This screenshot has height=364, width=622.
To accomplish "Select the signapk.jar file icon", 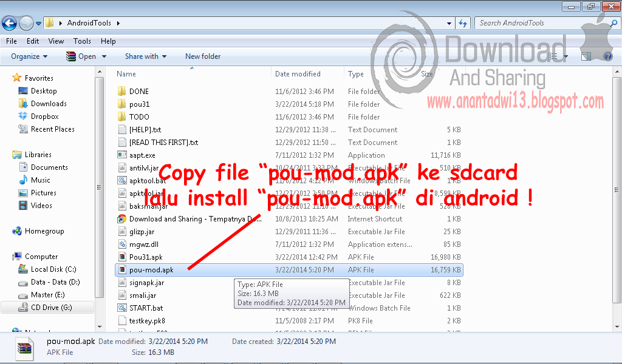I will tap(121, 283).
